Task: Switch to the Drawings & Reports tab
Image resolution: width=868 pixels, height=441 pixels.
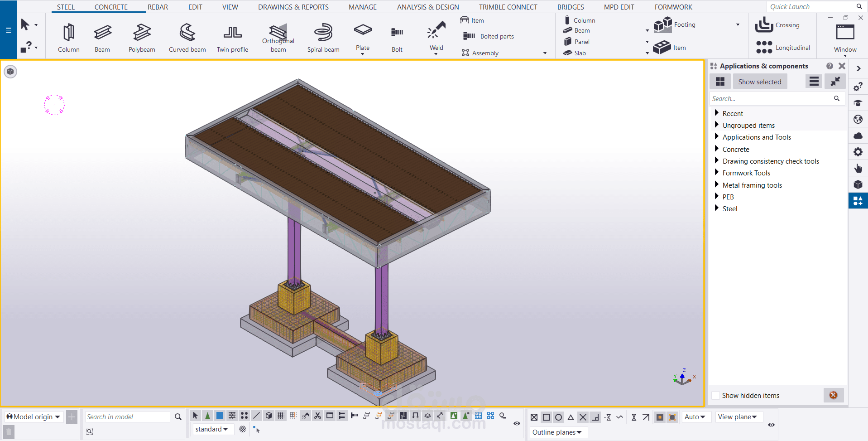Action: 293,7
